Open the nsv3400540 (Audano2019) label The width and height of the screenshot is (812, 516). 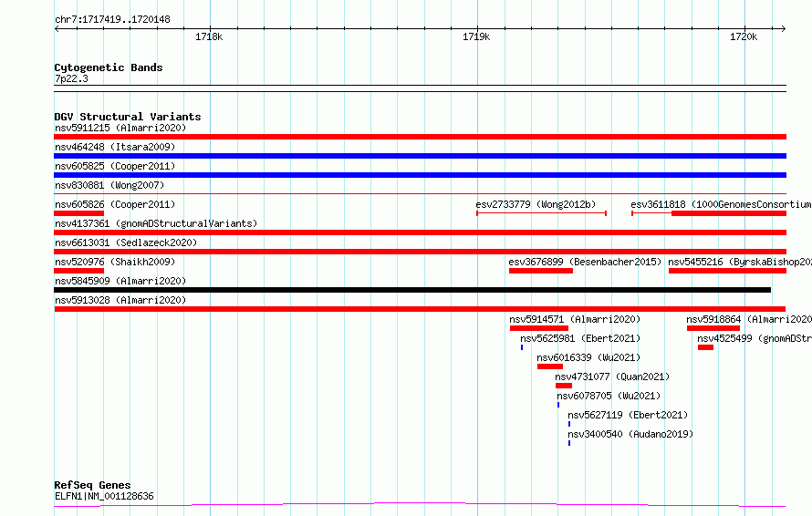630,434
